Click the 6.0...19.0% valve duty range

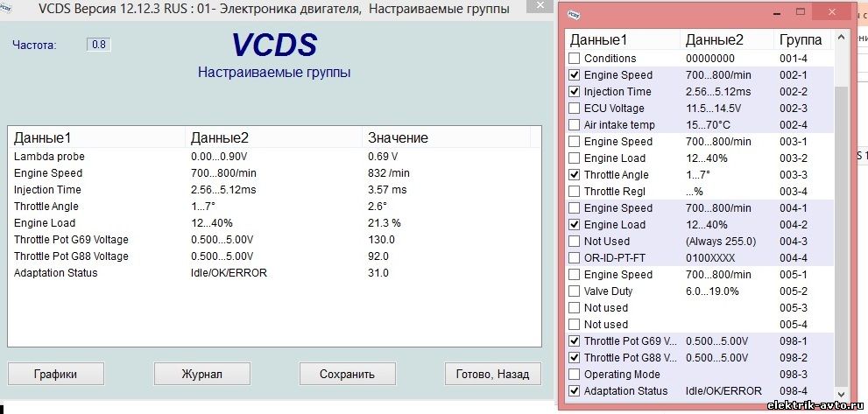(x=712, y=291)
